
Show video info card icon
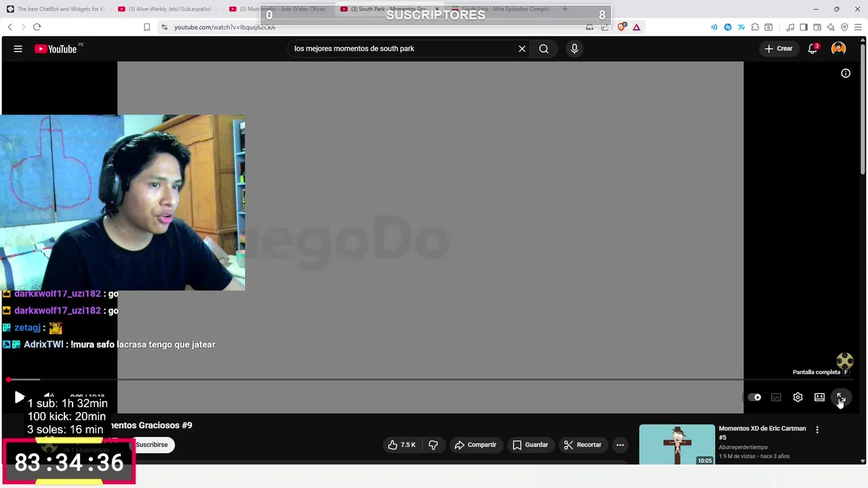[x=846, y=73]
